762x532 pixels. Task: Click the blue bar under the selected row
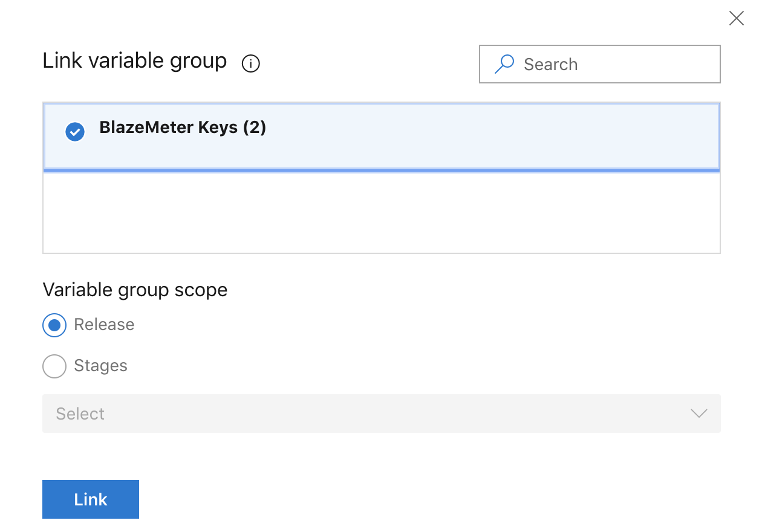(x=381, y=171)
